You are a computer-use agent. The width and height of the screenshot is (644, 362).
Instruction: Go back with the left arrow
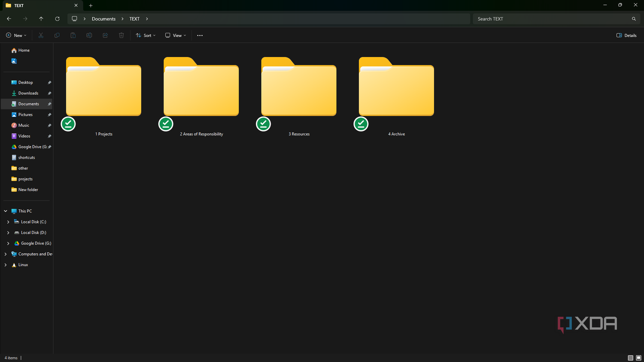[x=9, y=19]
